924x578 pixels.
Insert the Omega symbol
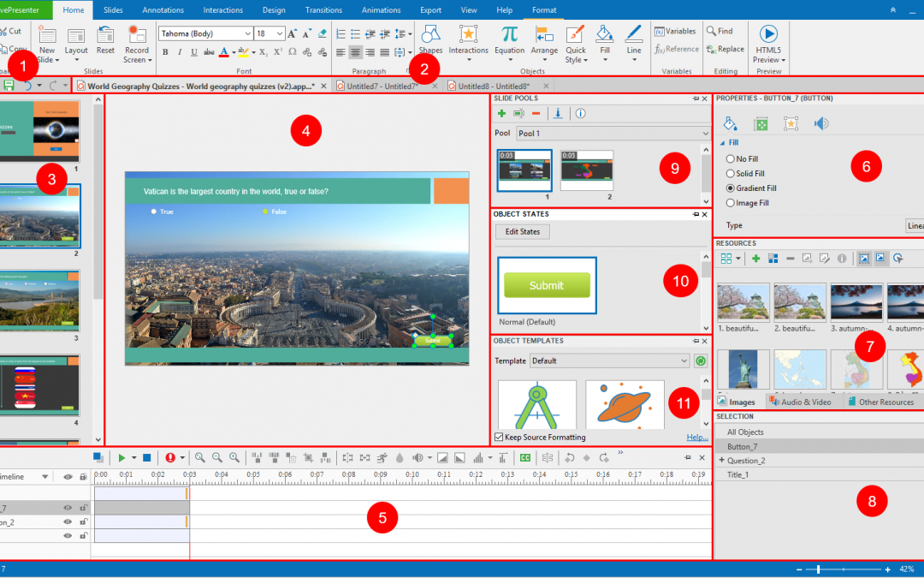(x=293, y=52)
